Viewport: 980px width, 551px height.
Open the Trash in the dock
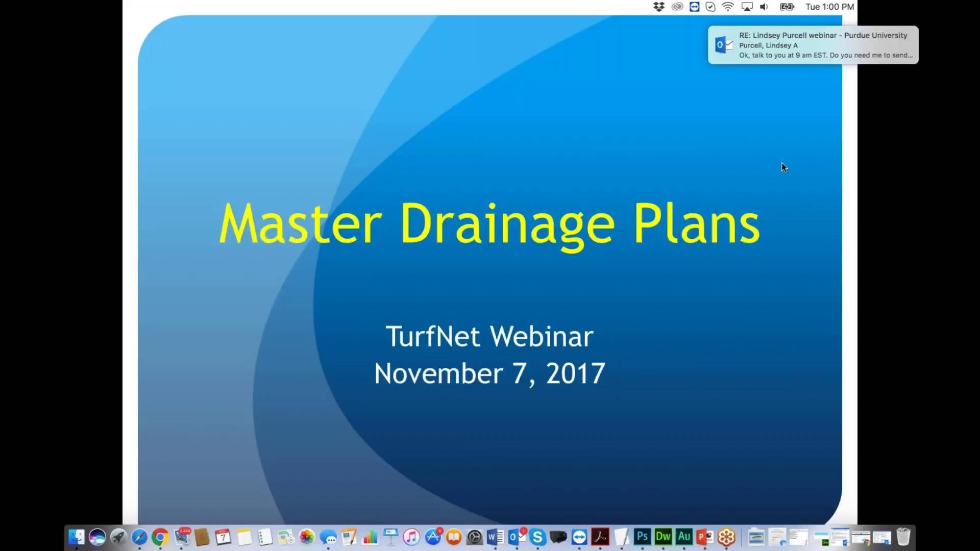[903, 537]
